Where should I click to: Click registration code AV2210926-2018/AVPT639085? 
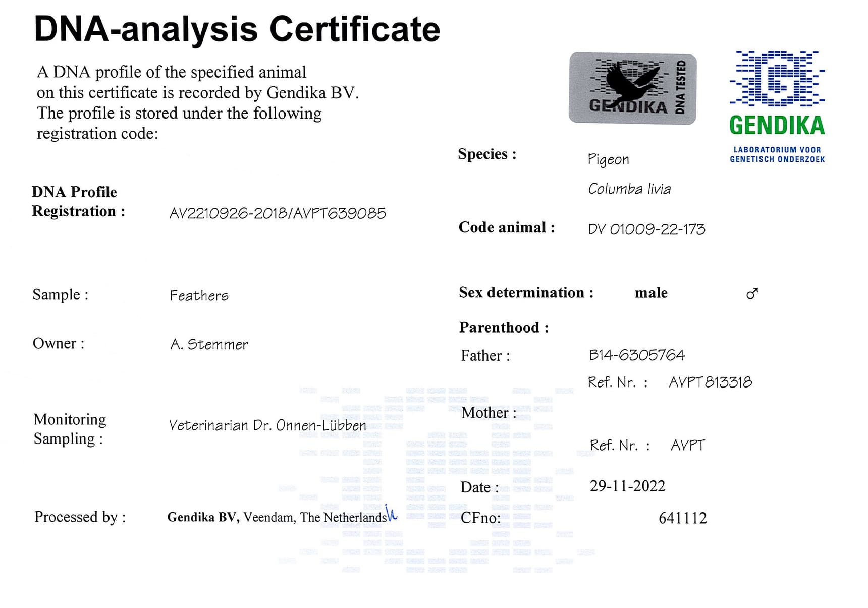click(x=278, y=214)
